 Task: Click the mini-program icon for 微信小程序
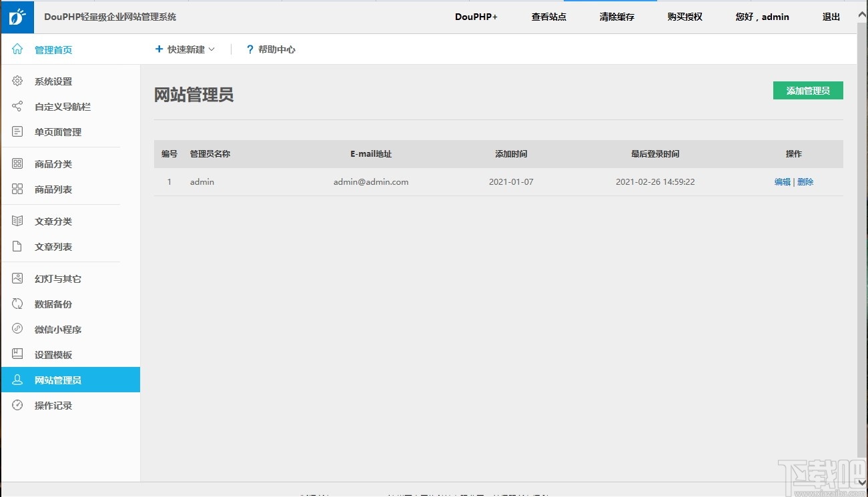(17, 330)
